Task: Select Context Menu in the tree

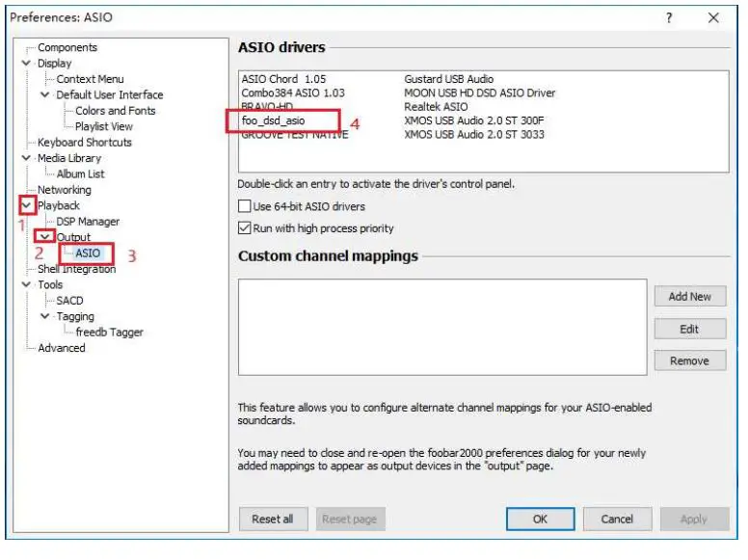Action: pyautogui.click(x=90, y=79)
